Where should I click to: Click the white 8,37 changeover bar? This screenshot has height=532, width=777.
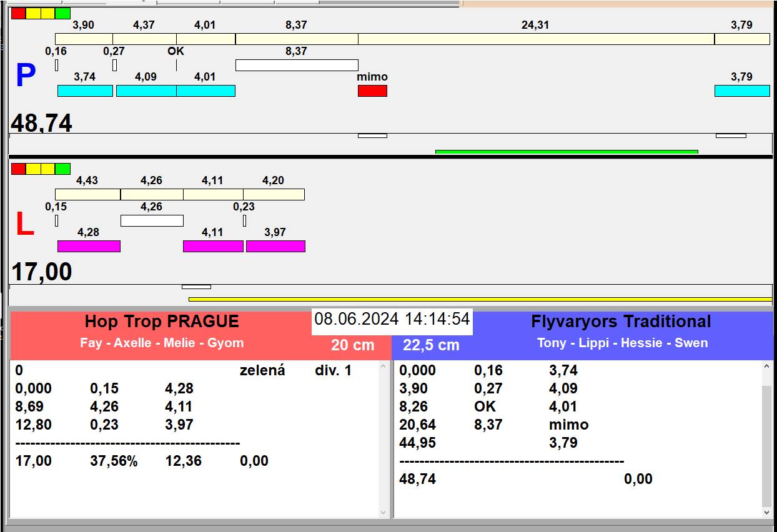pyautogui.click(x=297, y=65)
